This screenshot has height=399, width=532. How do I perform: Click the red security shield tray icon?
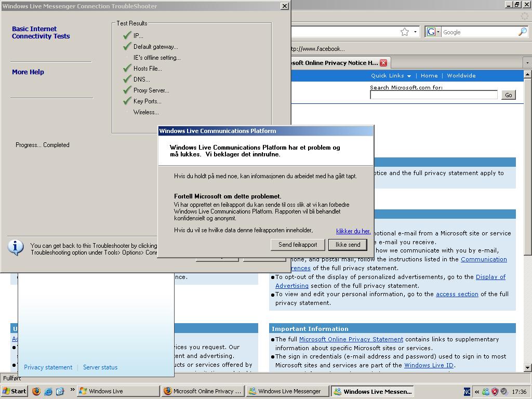click(x=495, y=392)
